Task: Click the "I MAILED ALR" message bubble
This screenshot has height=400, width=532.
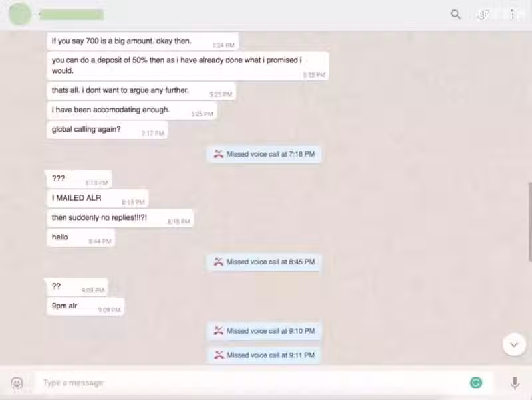Action: [x=97, y=199]
